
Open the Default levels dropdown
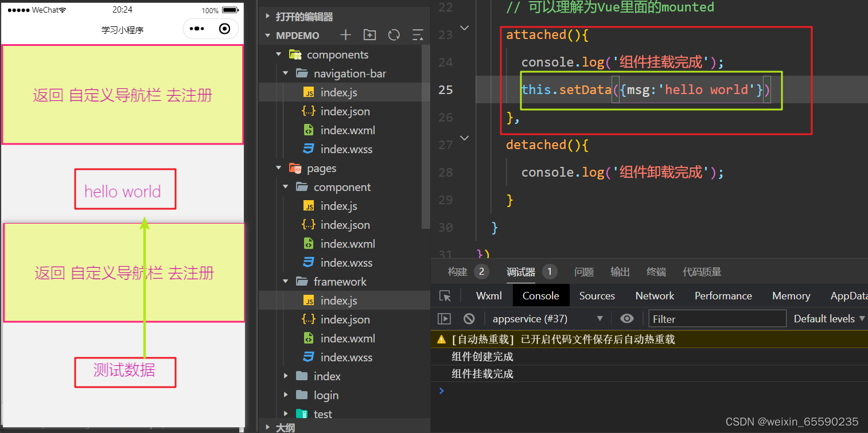(830, 319)
